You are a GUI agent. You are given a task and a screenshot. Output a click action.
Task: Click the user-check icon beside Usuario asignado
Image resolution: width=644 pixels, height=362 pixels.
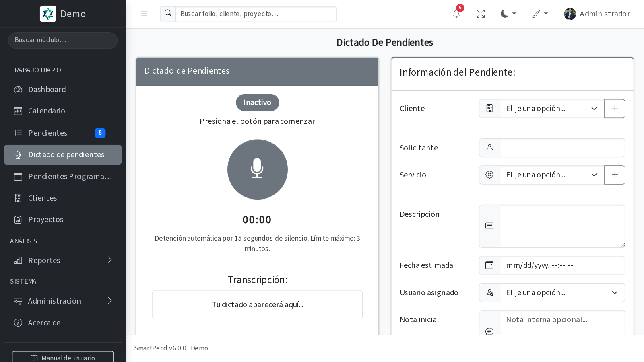[489, 293]
